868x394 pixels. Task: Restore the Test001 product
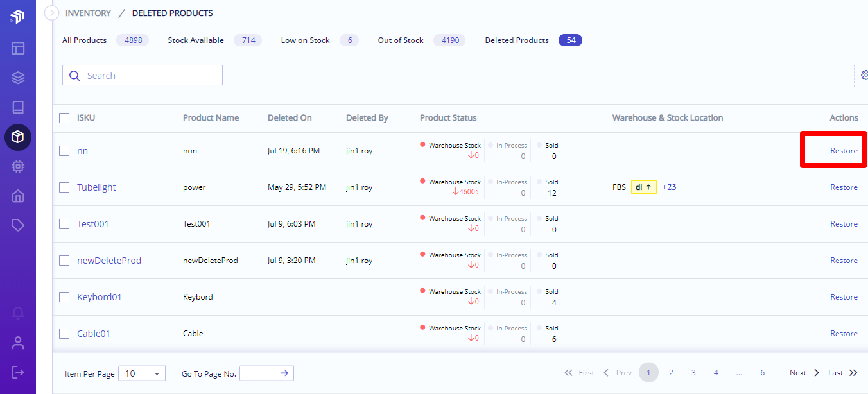[x=844, y=224]
